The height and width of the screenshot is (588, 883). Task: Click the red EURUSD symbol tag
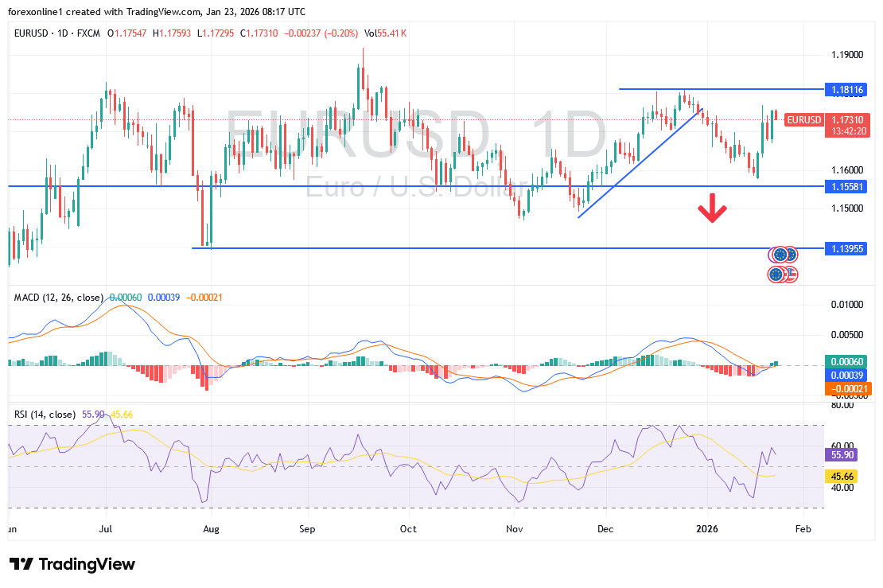[x=803, y=119]
